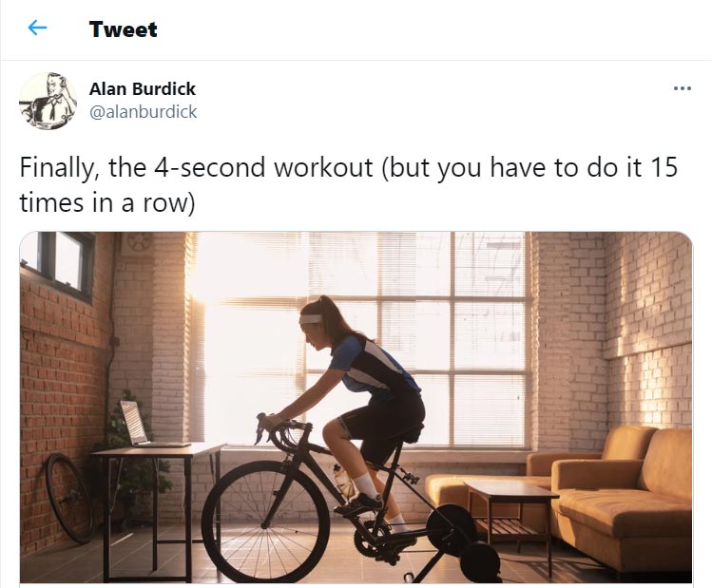This screenshot has width=712, height=588.
Task: Go back using the blue arrow
Action: [37, 28]
